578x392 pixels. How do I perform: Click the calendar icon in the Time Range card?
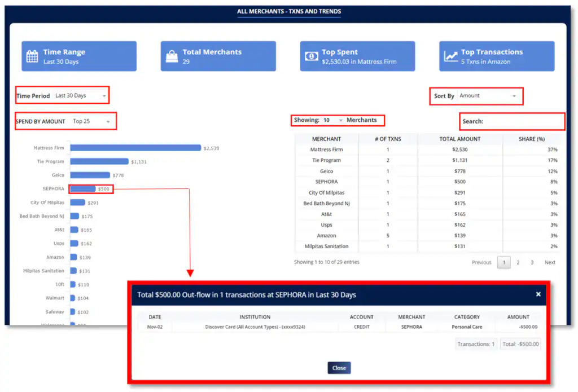click(x=32, y=56)
